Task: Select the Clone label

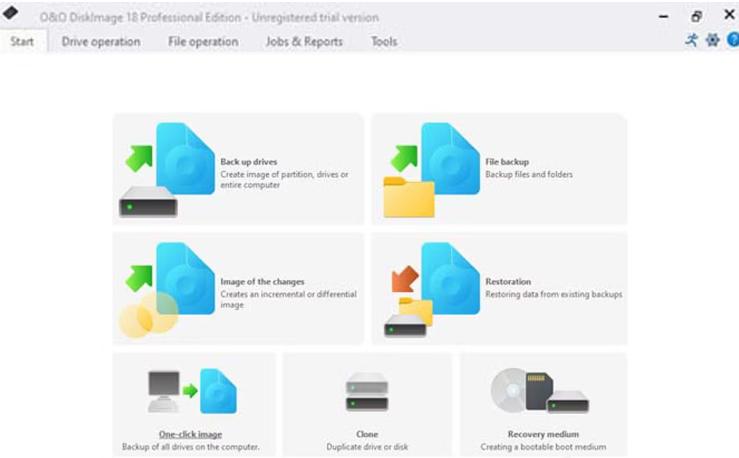Action: 367,434
